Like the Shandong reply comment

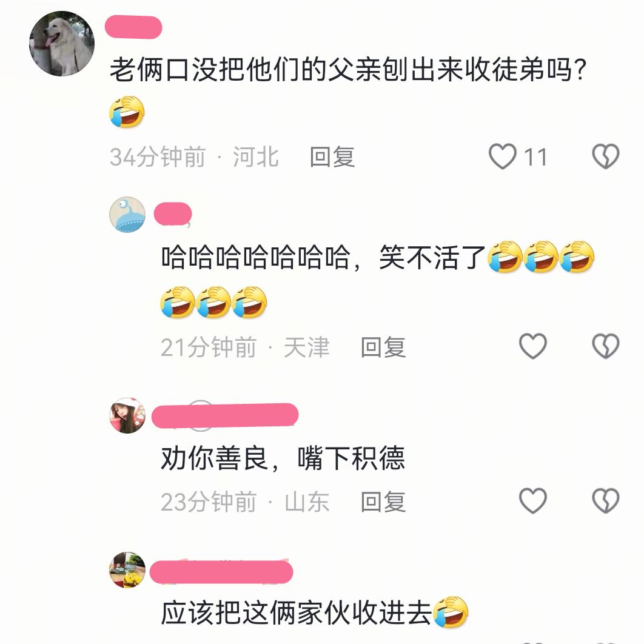[x=532, y=501]
